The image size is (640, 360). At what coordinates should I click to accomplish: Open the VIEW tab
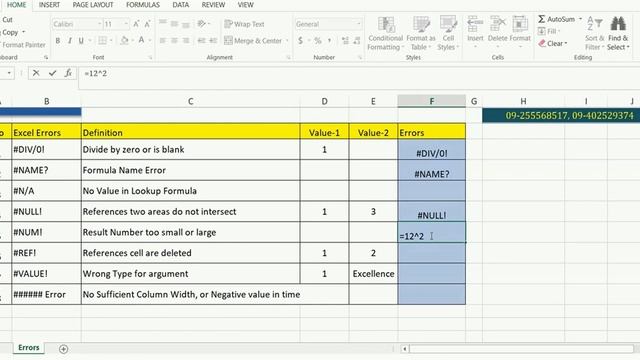point(245,5)
